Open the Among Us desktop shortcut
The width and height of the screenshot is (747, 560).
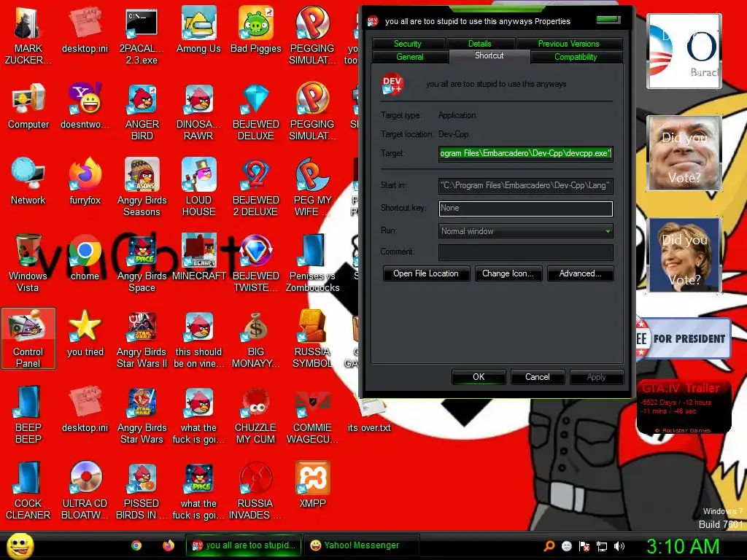point(198,30)
